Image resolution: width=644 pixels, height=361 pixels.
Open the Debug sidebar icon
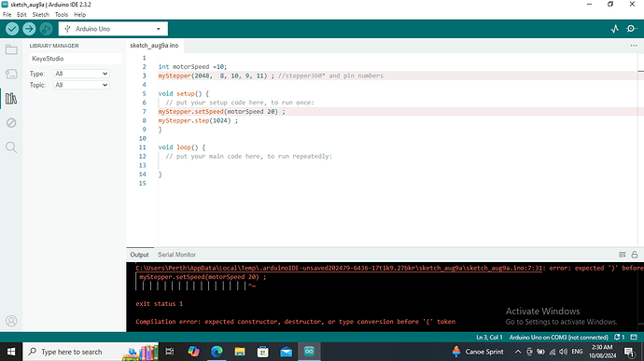[11, 123]
